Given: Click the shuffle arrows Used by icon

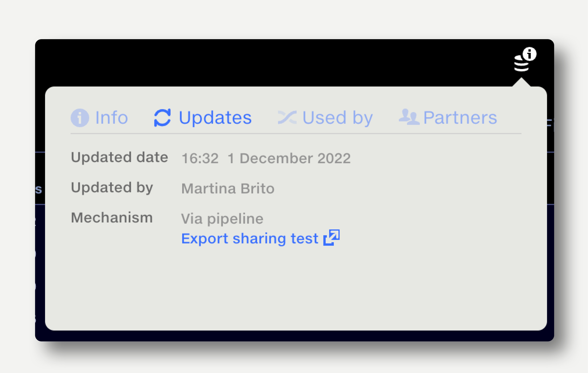Looking at the screenshot, I should (x=287, y=117).
